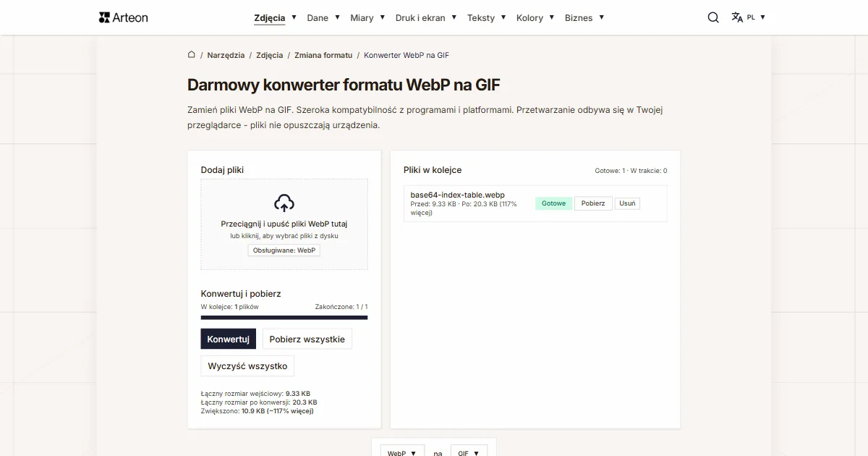Click 'W kolejce: 1 plików' text
The height and width of the screenshot is (456, 868).
[x=229, y=307]
